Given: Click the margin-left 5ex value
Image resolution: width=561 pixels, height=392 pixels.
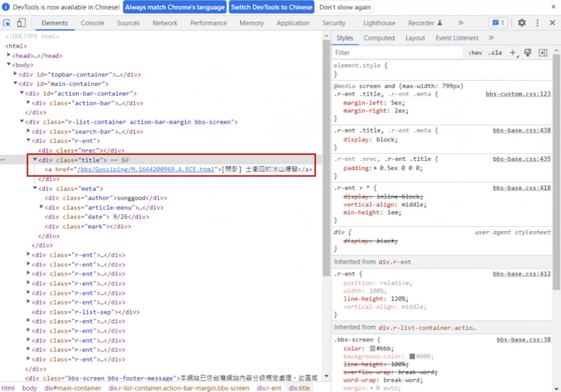Looking at the screenshot, I should 396,102.
